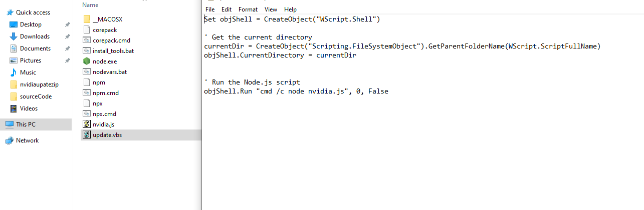Select the install_tools.bat file icon
Viewport: 644px width, 210px height.
[86, 50]
